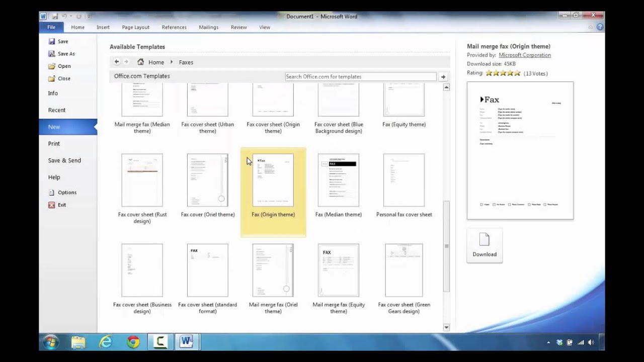
Task: Select Fax cover sheet (Origin theme) template
Action: click(x=273, y=109)
